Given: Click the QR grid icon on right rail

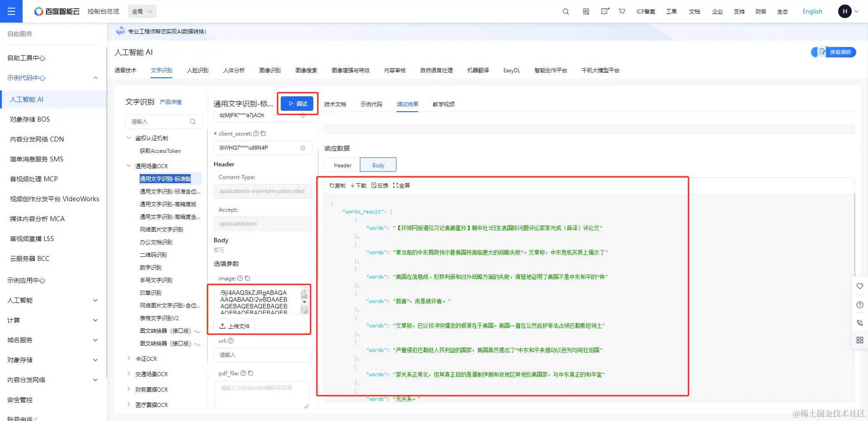Looking at the screenshot, I should (860, 340).
